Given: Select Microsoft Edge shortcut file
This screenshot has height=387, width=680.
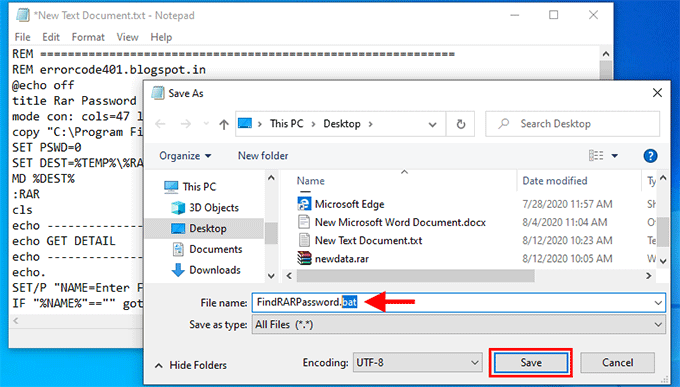Looking at the screenshot, I should click(350, 204).
